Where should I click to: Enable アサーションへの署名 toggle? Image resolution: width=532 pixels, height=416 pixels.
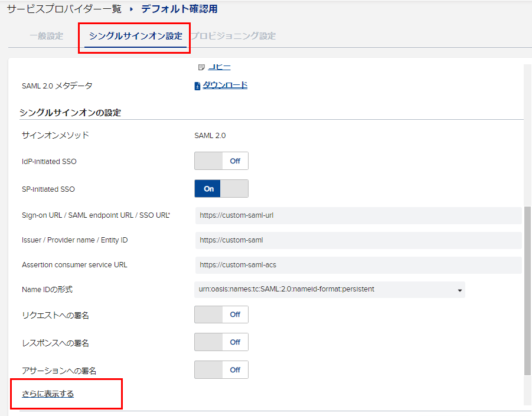point(221,369)
